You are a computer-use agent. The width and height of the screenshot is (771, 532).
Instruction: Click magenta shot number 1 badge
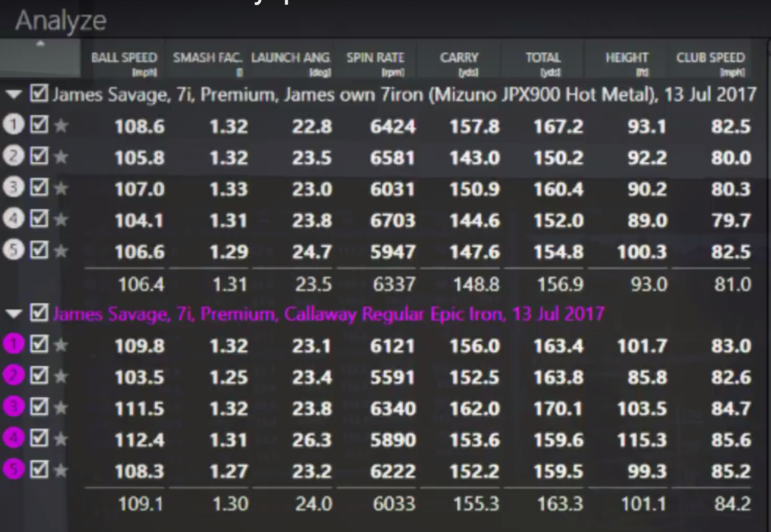14,345
